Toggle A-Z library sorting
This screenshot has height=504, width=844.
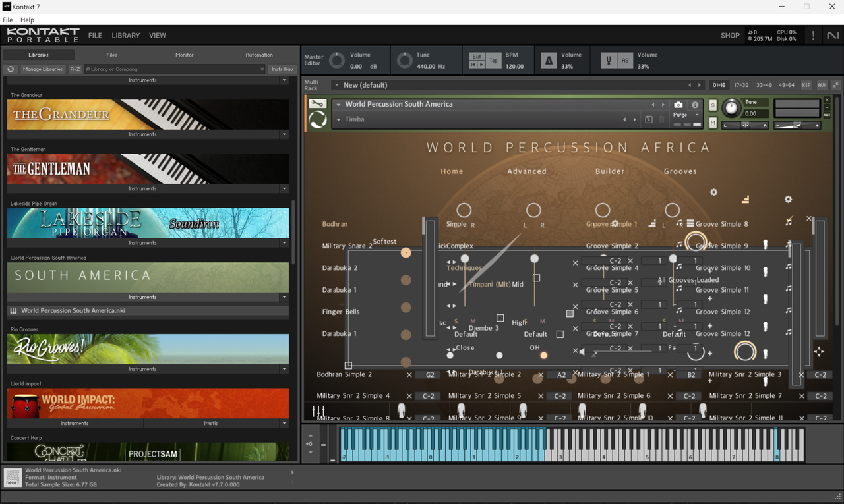tap(75, 69)
